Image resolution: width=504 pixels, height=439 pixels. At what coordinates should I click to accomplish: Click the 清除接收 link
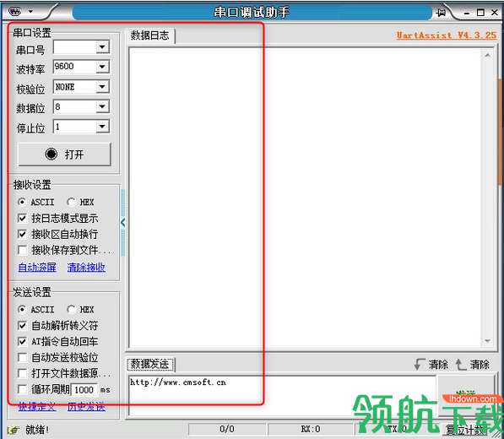pos(86,267)
